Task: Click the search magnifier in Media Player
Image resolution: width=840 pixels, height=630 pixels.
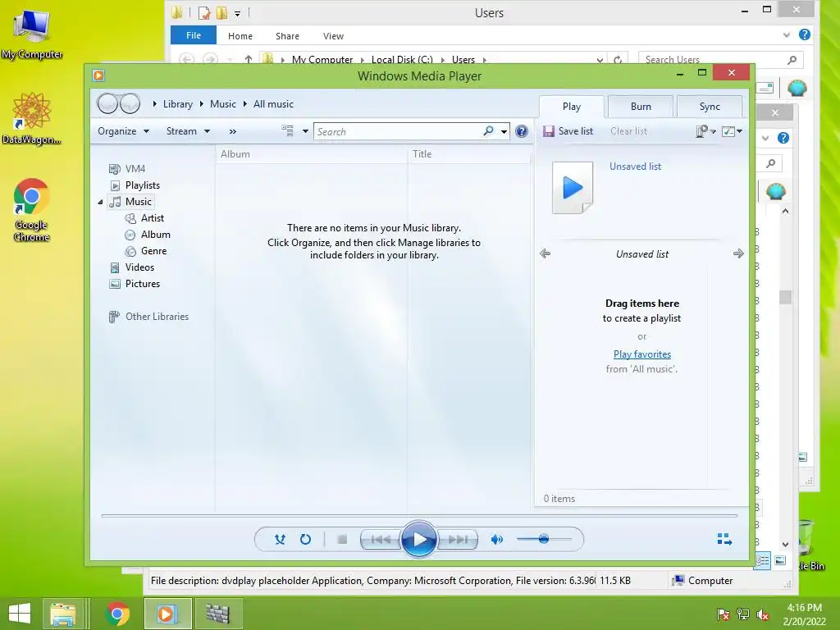Action: (x=488, y=131)
